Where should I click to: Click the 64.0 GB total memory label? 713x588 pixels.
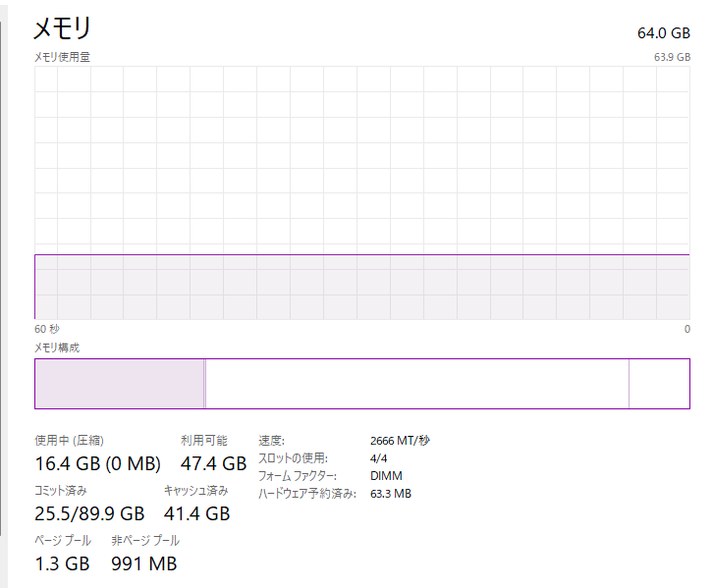tap(663, 33)
